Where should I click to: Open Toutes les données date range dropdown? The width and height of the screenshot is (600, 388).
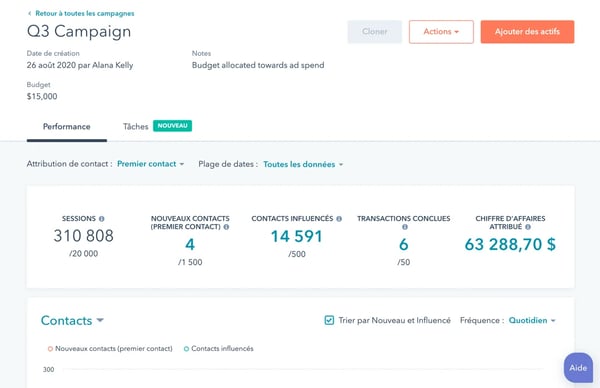click(x=303, y=164)
